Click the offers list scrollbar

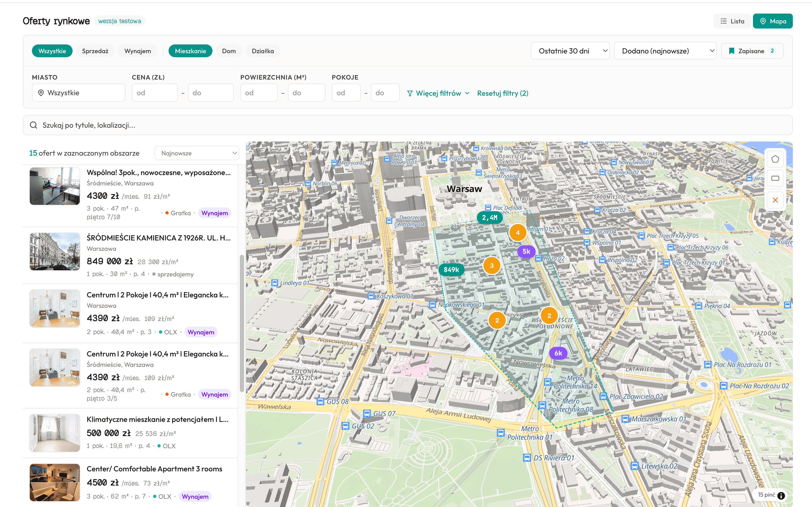(242, 323)
